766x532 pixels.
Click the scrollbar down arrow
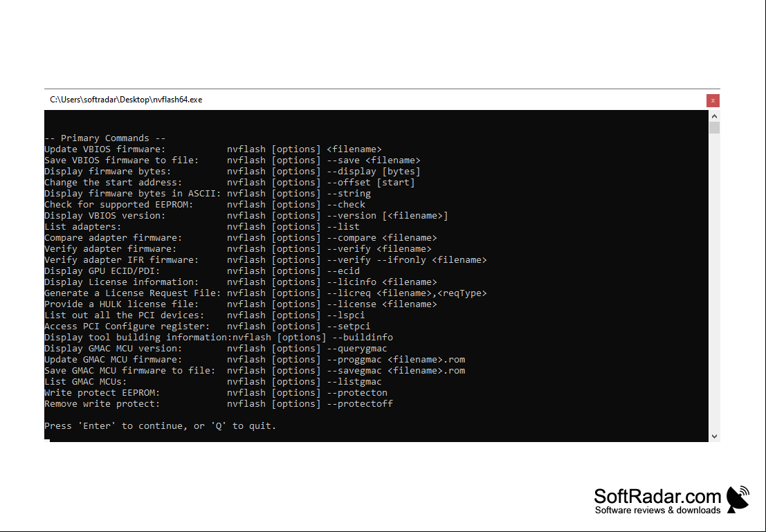[714, 437]
